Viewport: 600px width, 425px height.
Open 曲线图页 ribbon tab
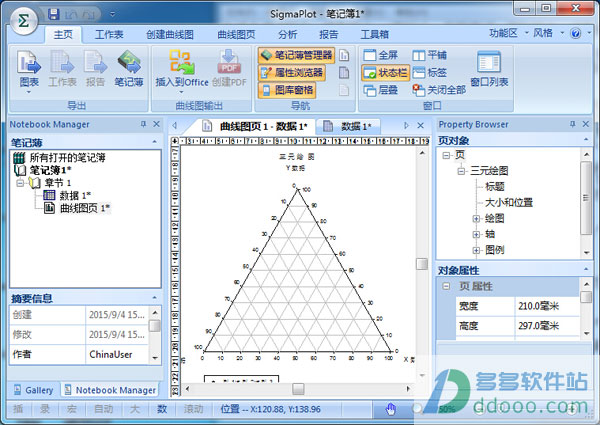click(236, 35)
